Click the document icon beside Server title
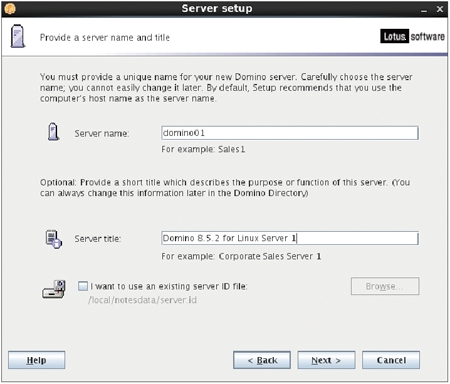The image size is (450, 384). [54, 239]
